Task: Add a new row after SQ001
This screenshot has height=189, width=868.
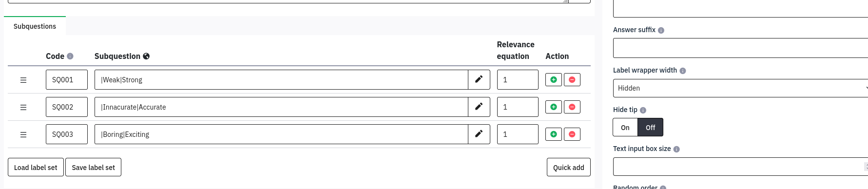Action: (x=554, y=79)
